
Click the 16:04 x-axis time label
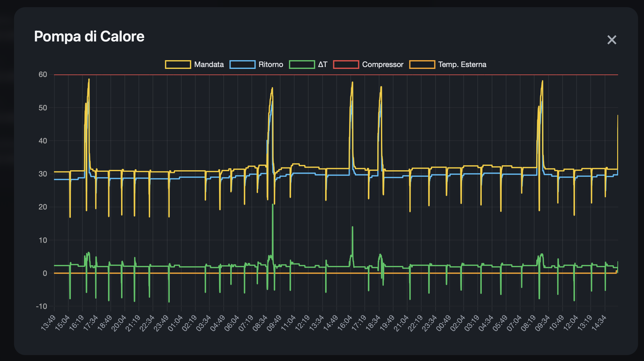pos(344,323)
